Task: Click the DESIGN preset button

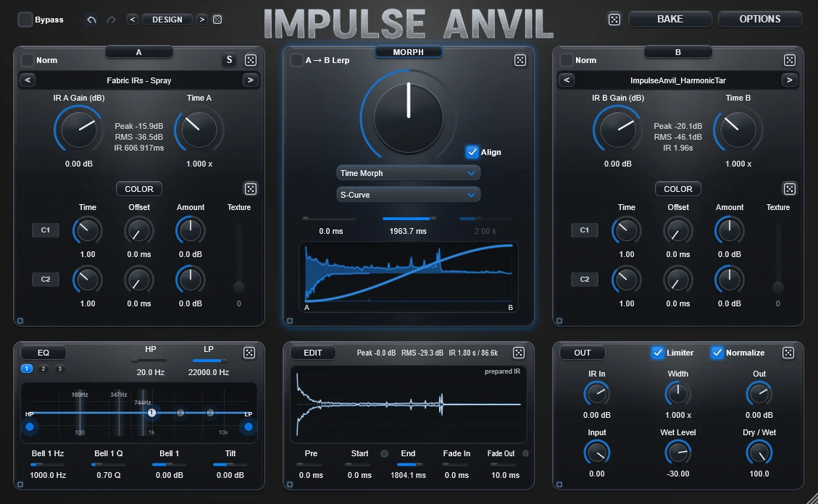Action: (167, 20)
